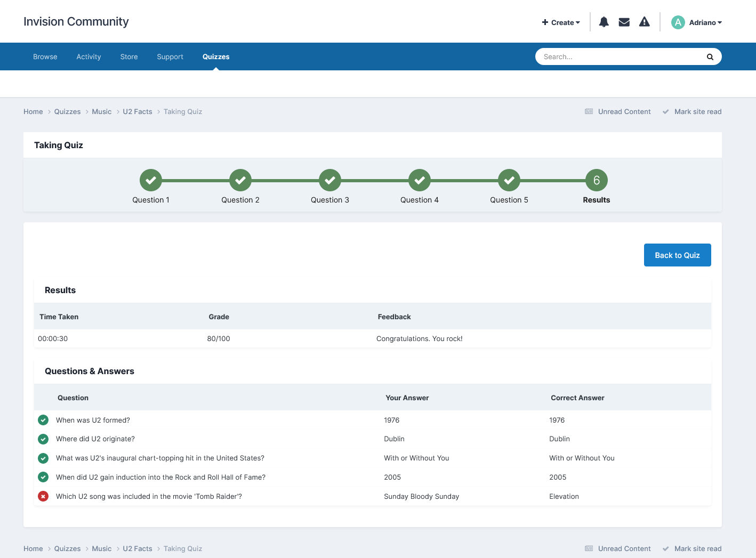
Task: Click green check beside 'Where did U2 originate?'
Action: pos(43,439)
